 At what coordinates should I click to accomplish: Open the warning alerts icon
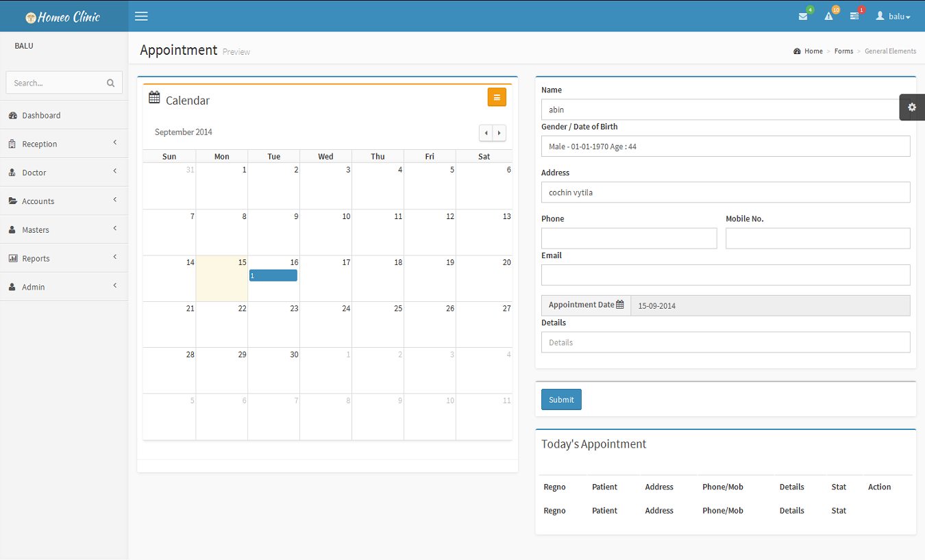(828, 16)
